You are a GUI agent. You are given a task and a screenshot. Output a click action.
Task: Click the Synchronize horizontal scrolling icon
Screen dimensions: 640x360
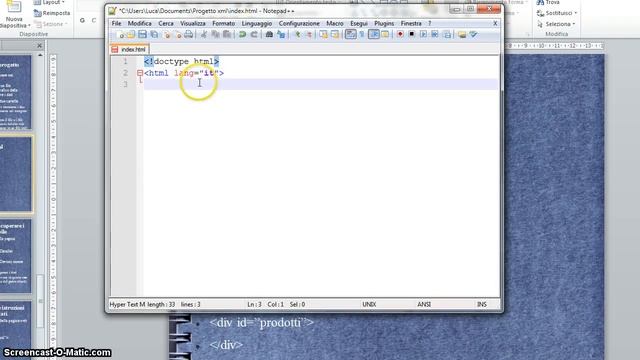coord(335,35)
